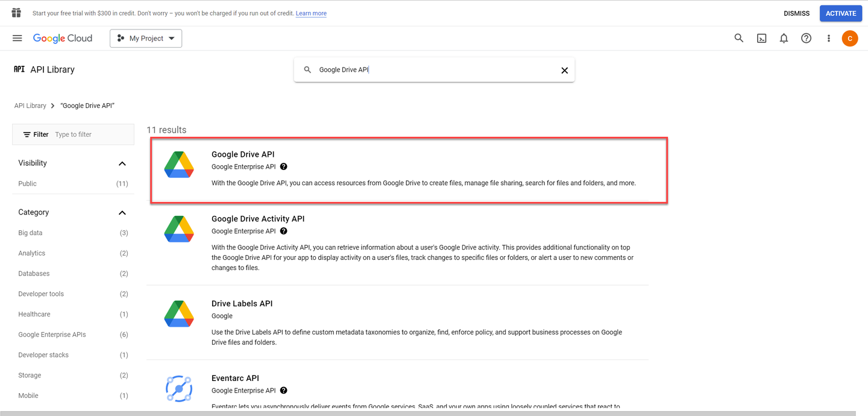Click the Drive Labels API Drive logo

[179, 314]
